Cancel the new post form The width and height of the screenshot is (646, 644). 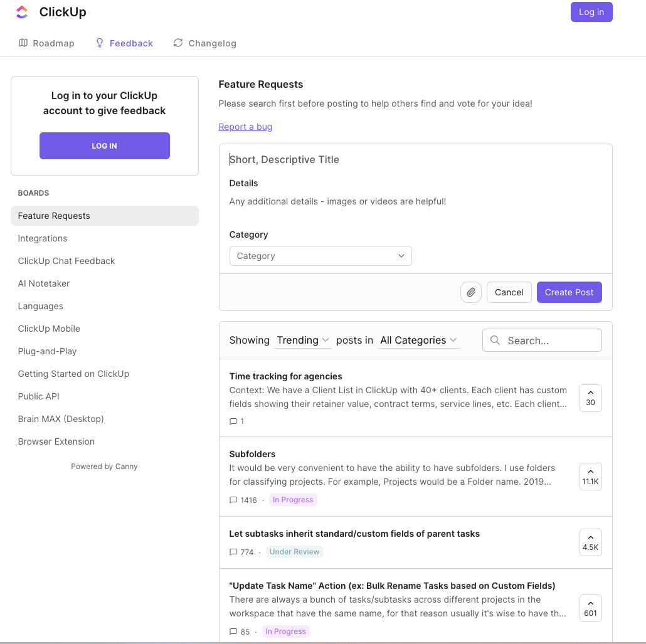pos(509,292)
